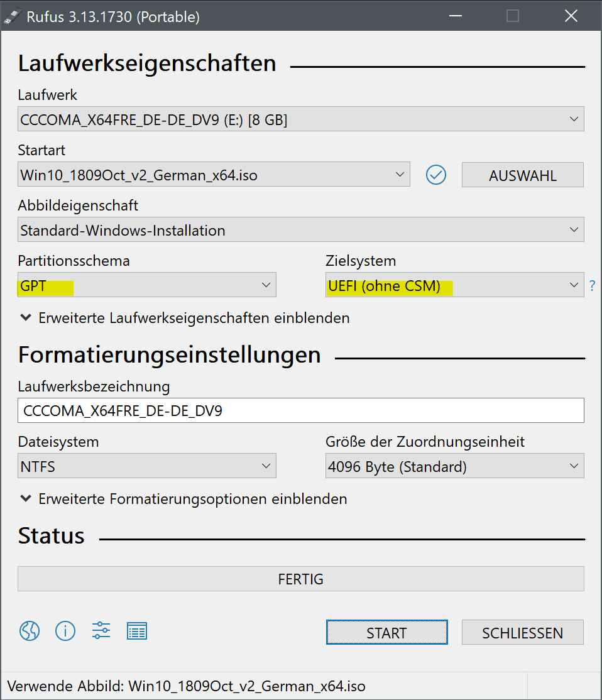
Task: Show the log window icon
Action: 136,632
